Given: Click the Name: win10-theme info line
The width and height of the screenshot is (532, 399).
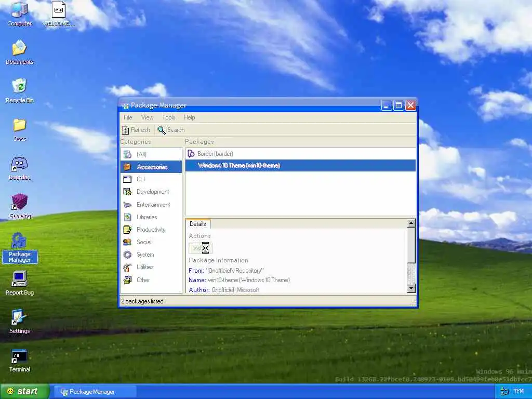Looking at the screenshot, I should (x=239, y=280).
